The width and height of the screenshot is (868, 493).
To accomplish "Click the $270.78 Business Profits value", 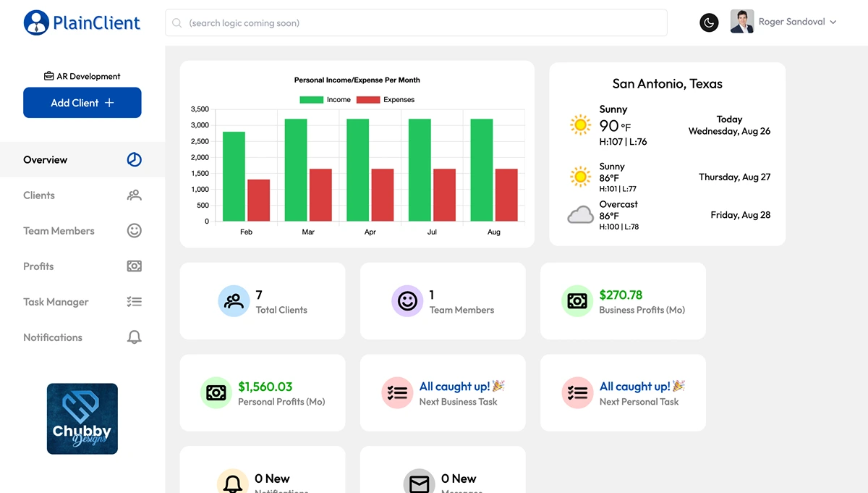I will [621, 295].
